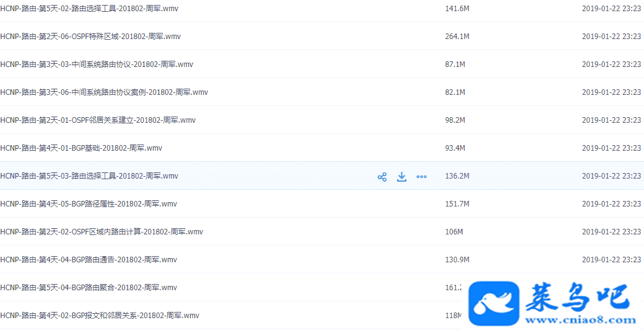Share the 第5天-03-路由选择工具 file
The height and width of the screenshot is (333, 644).
pyautogui.click(x=382, y=177)
